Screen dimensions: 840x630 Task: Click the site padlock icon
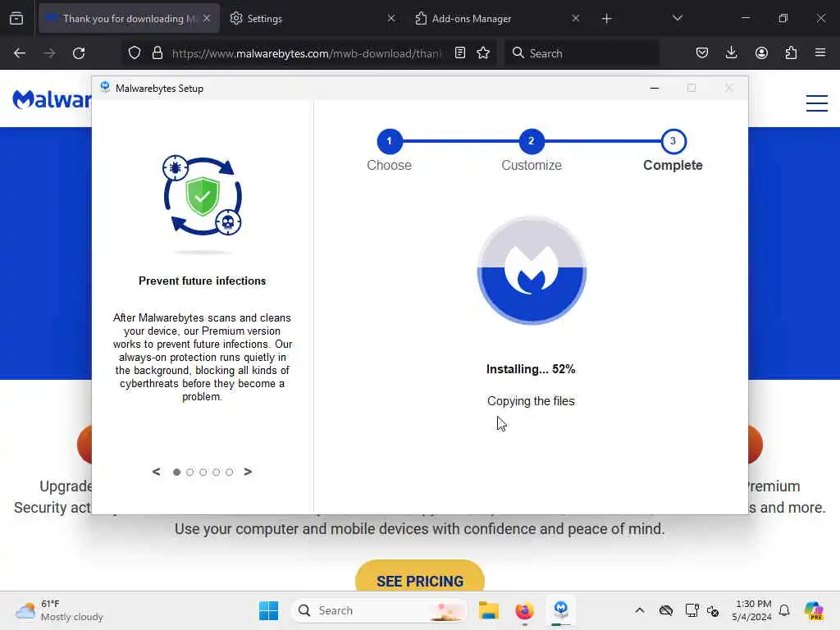click(x=157, y=53)
